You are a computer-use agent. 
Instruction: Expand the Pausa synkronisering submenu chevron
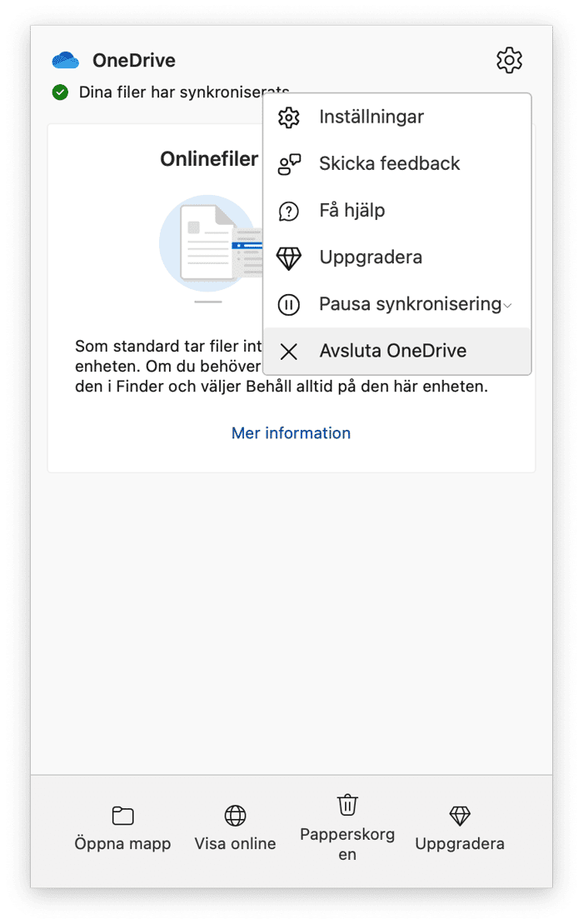507,305
